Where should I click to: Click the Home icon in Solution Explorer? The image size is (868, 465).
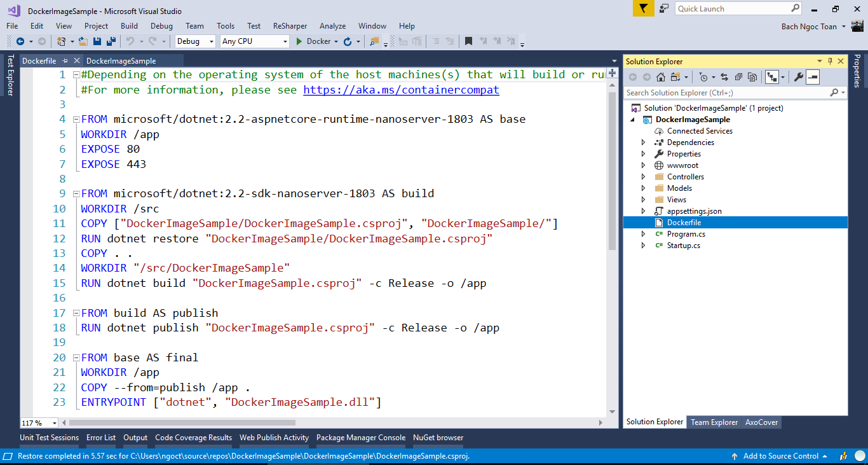[x=661, y=77]
